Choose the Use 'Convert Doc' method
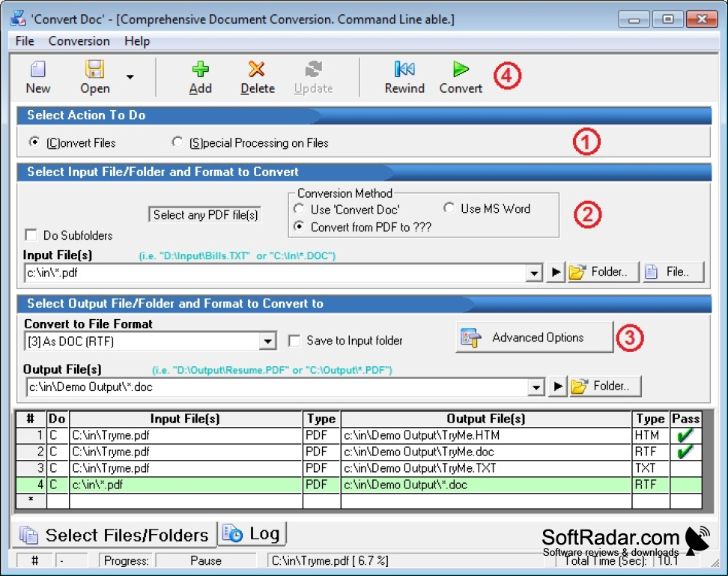The image size is (728, 576). pos(299,209)
